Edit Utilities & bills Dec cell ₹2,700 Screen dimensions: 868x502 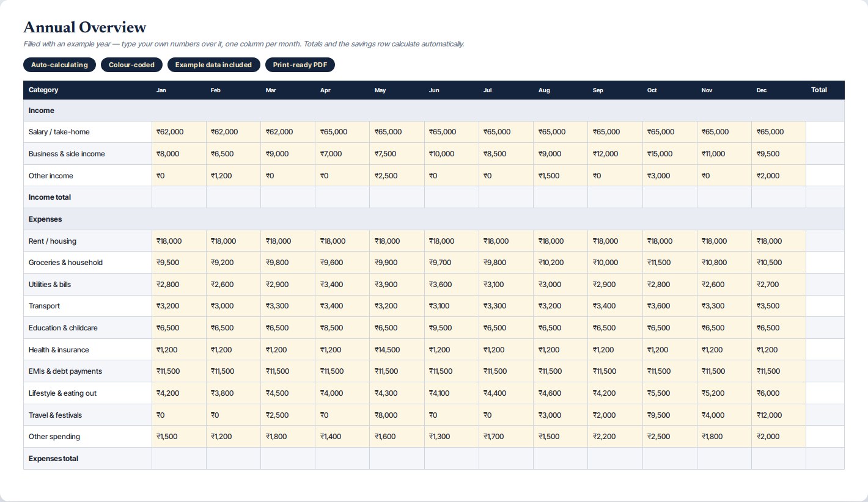[779, 285]
